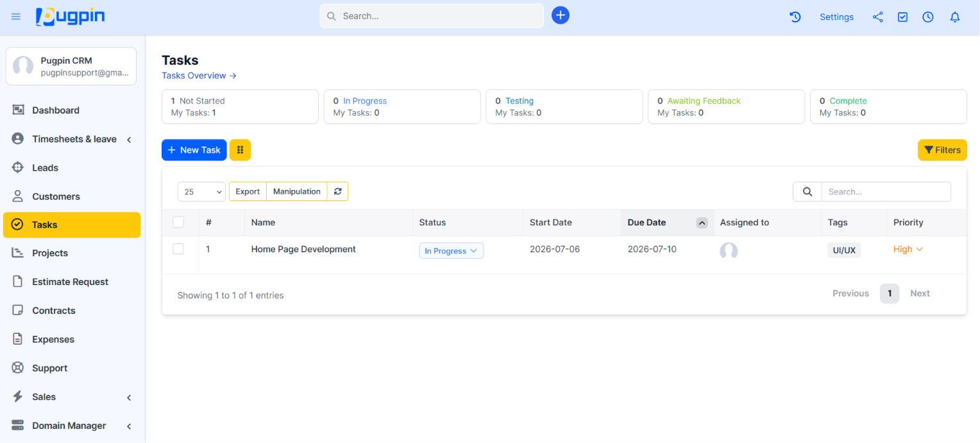The image size is (980, 443).
Task: Open the history clock-arrow icon
Action: (795, 17)
